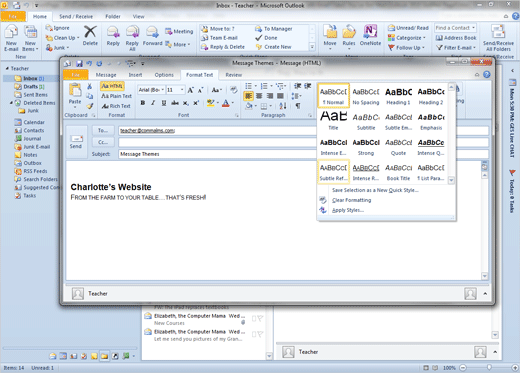Open the Review tab in the message
Viewport: 520px width, 373px height.
[x=234, y=75]
